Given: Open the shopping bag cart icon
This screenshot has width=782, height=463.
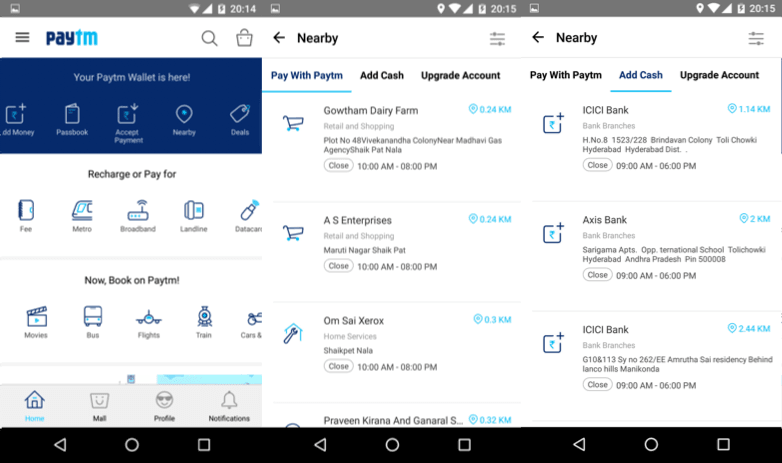Looking at the screenshot, I should 244,37.
